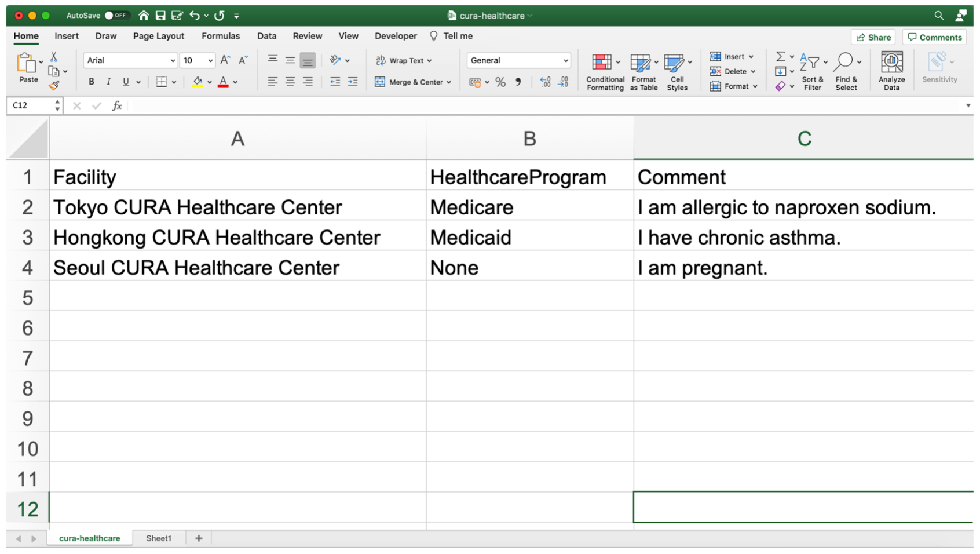
Task: Click the Share button
Action: (x=873, y=37)
